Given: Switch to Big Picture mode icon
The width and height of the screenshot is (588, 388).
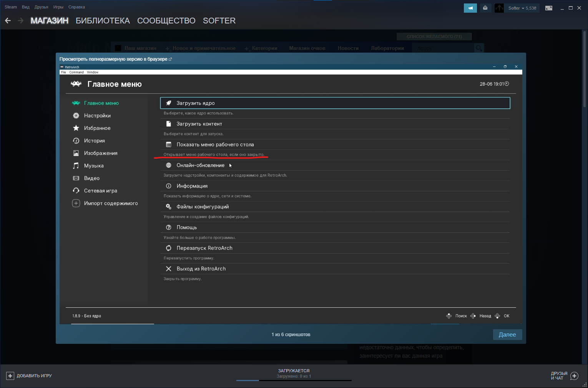Looking at the screenshot, I should point(549,8).
